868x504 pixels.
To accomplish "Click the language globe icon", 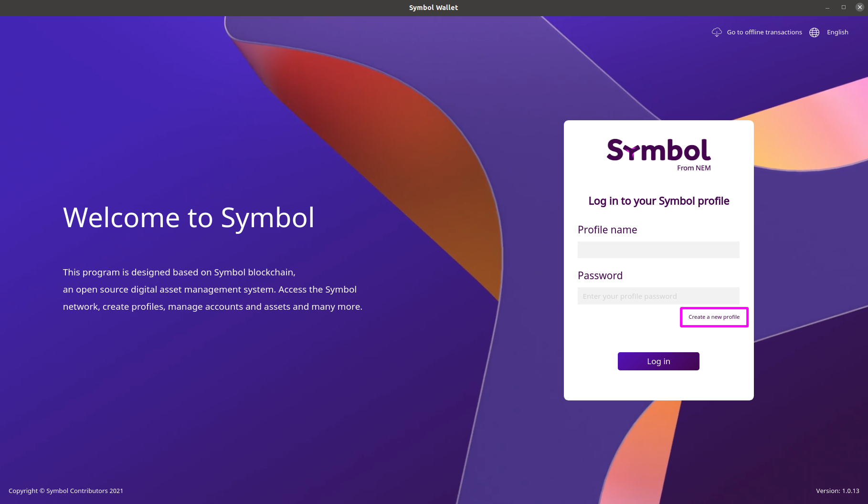I will point(815,32).
